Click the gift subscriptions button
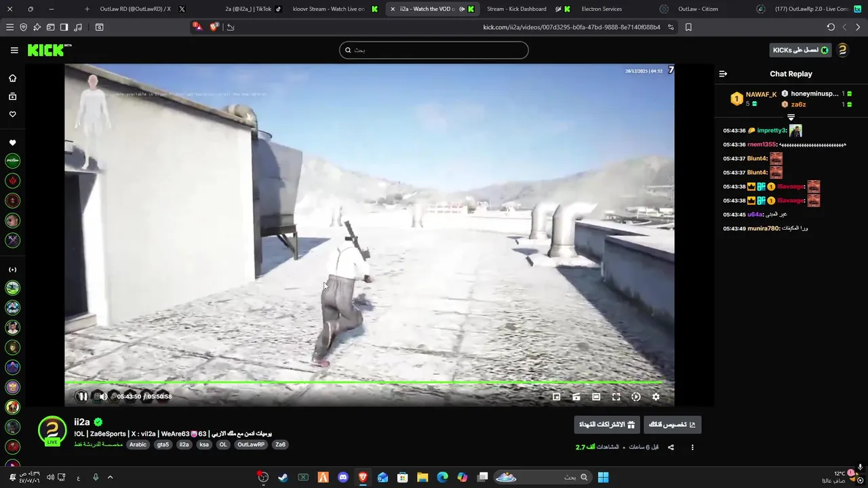This screenshot has height=488, width=868. pyautogui.click(x=607, y=425)
